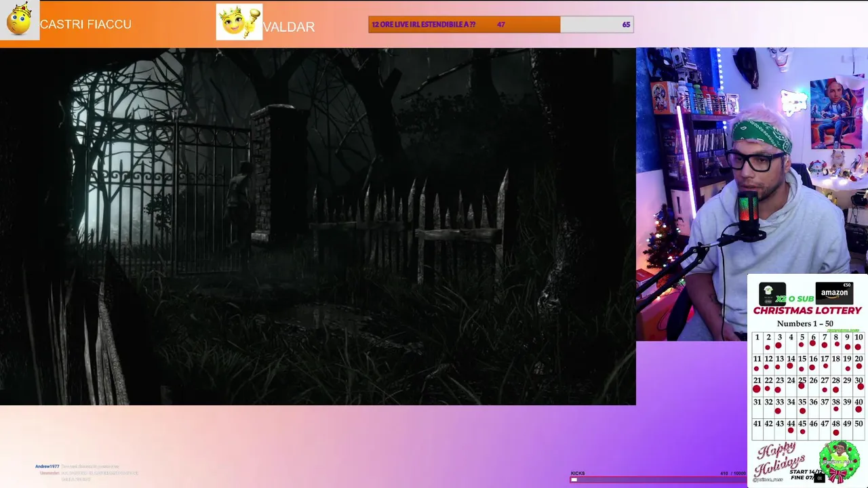Click lottery number 14 cell
Screen dimensions: 868x488
pyautogui.click(x=791, y=365)
